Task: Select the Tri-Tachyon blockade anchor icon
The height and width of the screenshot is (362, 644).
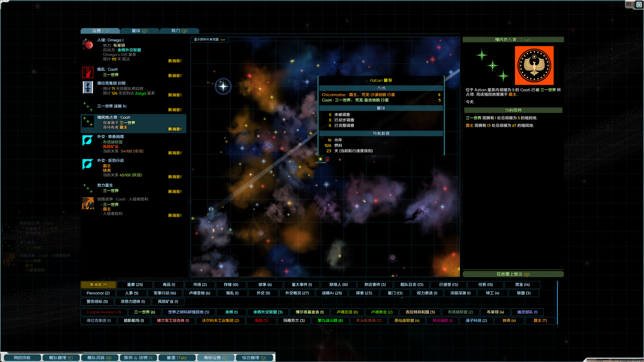Action: click(88, 87)
